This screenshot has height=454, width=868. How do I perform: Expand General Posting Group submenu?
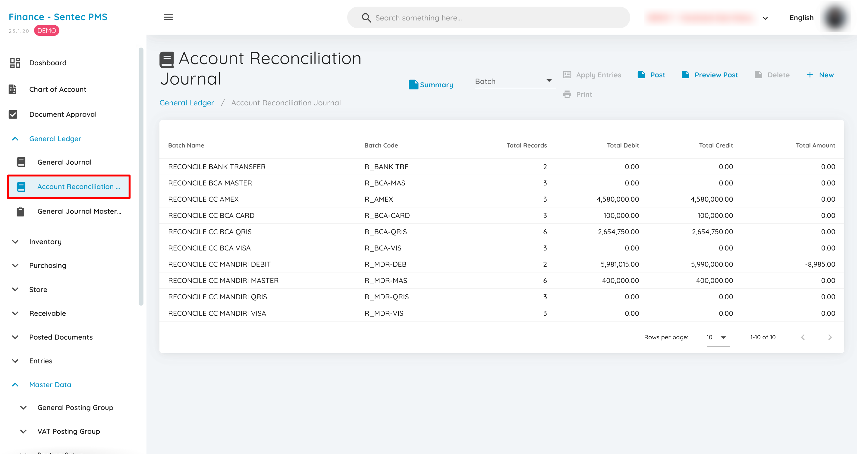23,408
